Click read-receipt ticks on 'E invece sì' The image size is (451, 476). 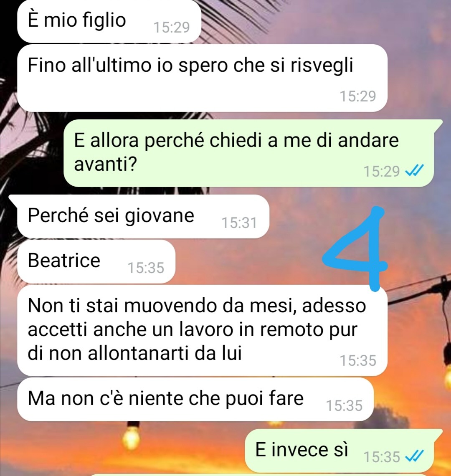coord(415,456)
